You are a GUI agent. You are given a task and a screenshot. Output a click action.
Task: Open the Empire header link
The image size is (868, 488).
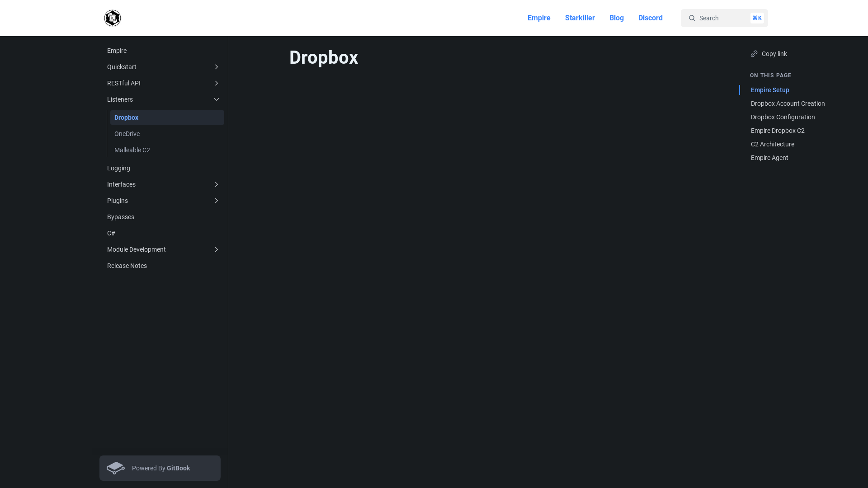point(539,18)
